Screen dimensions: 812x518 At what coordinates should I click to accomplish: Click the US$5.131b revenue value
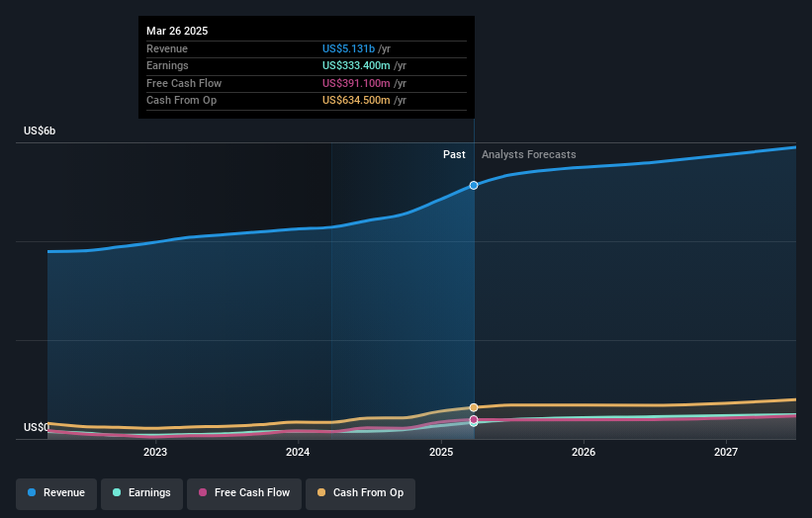coord(348,48)
